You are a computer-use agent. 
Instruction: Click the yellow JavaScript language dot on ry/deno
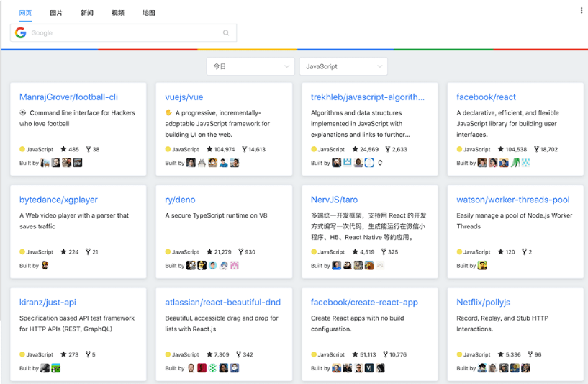168,252
